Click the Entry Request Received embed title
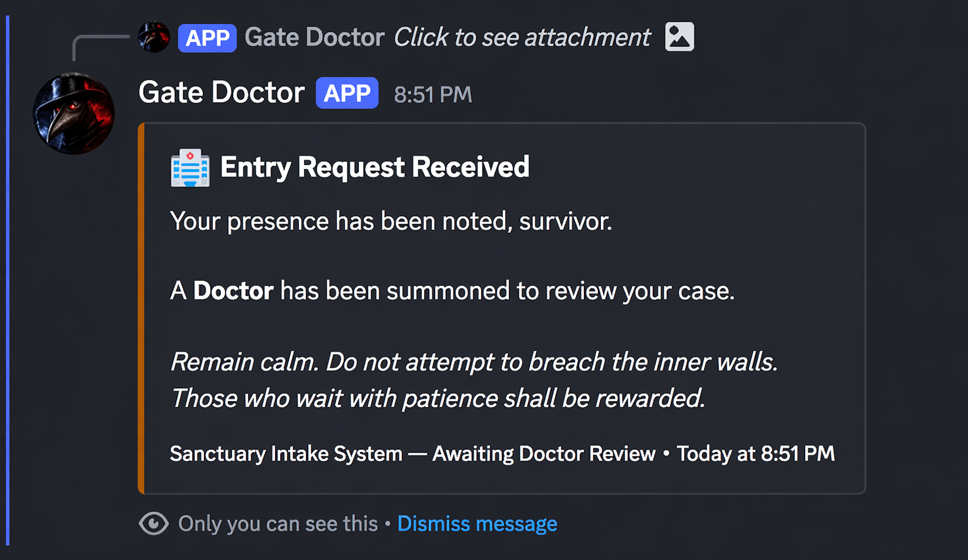The image size is (968, 560). 374,168
